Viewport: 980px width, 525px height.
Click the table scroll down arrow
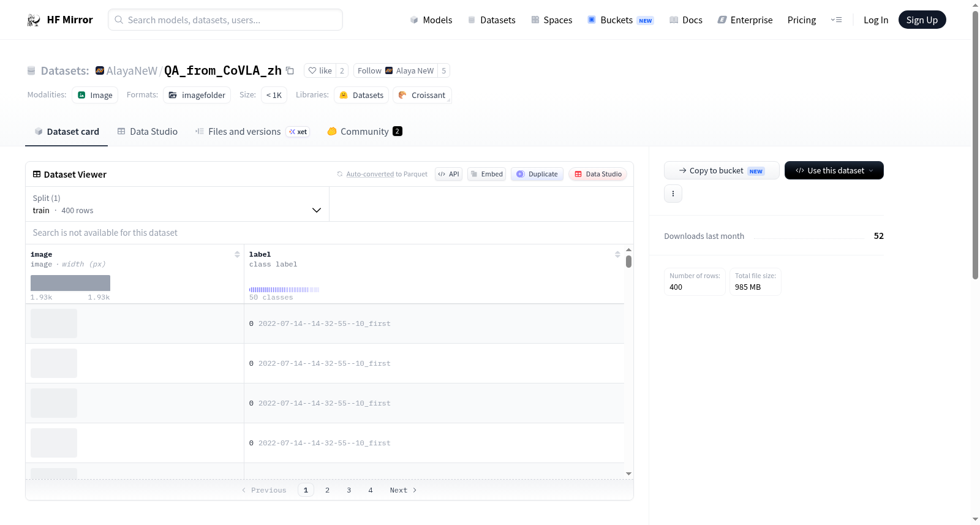(x=628, y=474)
